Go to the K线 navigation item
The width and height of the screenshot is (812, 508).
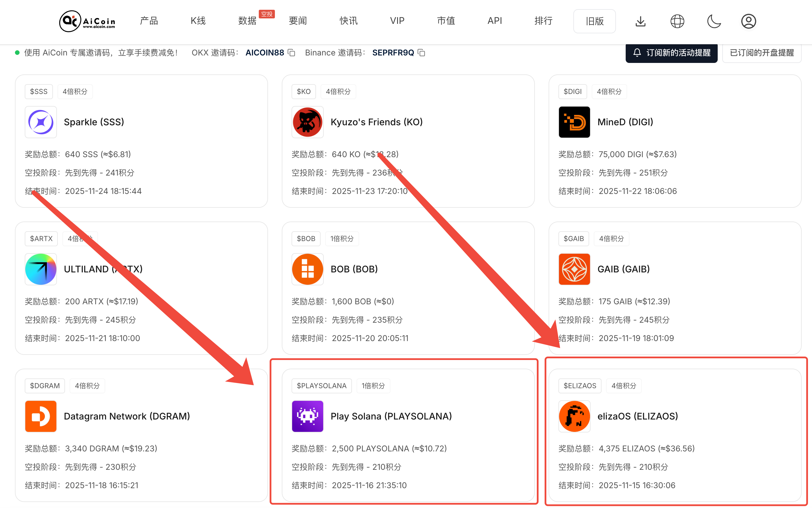click(198, 21)
